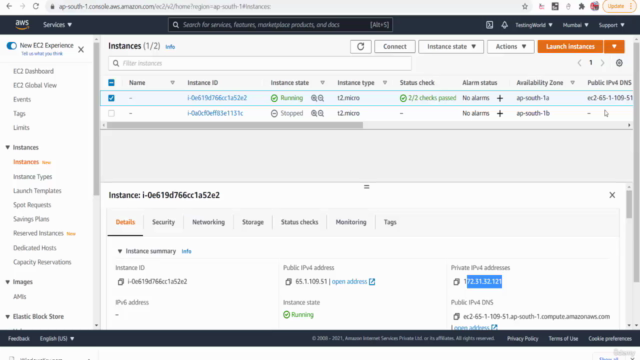Open the Support dropdown menu
The width and height of the screenshot is (640, 360).
tap(611, 25)
